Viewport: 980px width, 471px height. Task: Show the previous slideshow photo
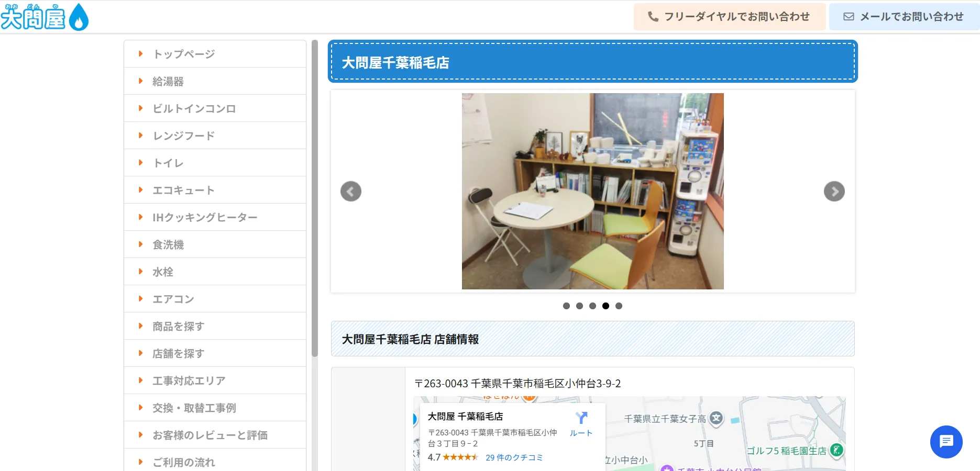pos(351,192)
